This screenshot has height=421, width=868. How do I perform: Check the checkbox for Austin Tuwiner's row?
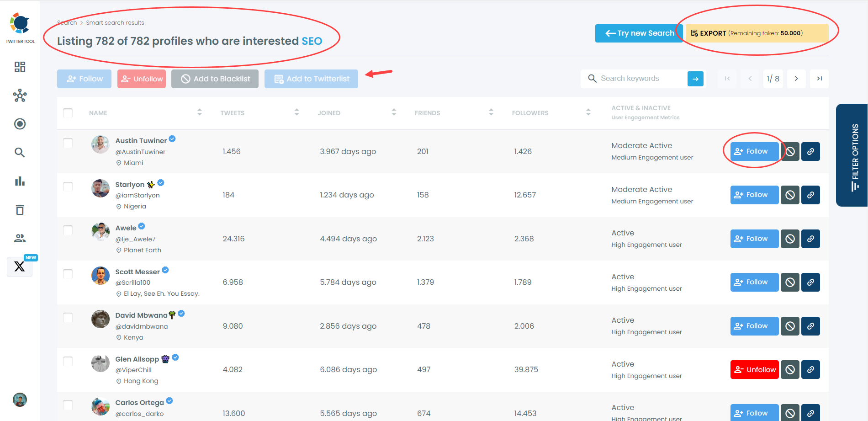[68, 143]
